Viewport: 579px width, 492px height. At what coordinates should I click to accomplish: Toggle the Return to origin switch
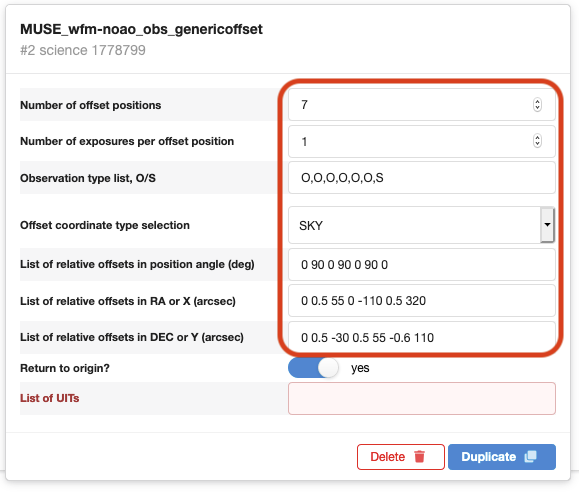coord(313,368)
